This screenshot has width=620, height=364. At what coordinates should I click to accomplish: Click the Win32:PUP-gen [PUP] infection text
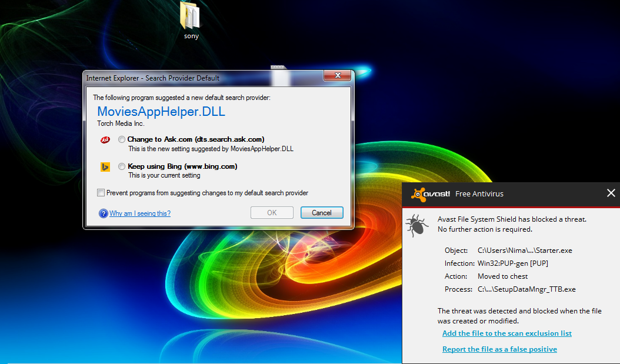pyautogui.click(x=513, y=263)
